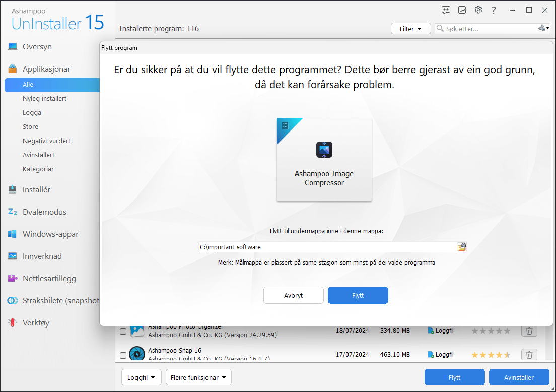Viewport: 556px width, 392px height.
Task: Go to Installér section
Action: [x=37, y=190]
